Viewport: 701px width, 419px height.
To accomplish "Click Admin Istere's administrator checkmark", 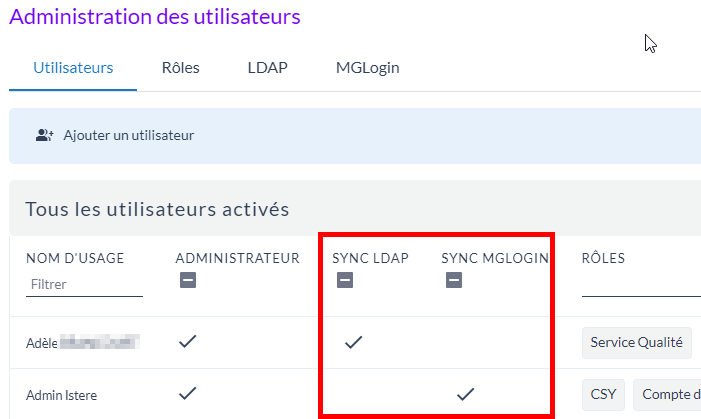I will [186, 394].
